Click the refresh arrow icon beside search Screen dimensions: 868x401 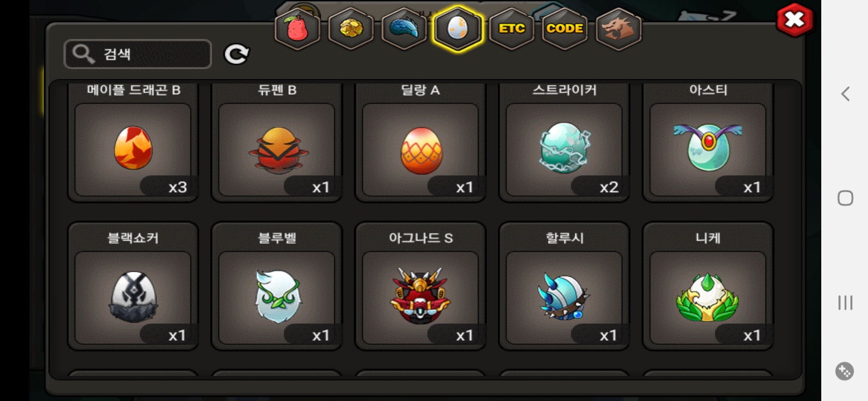tap(236, 54)
